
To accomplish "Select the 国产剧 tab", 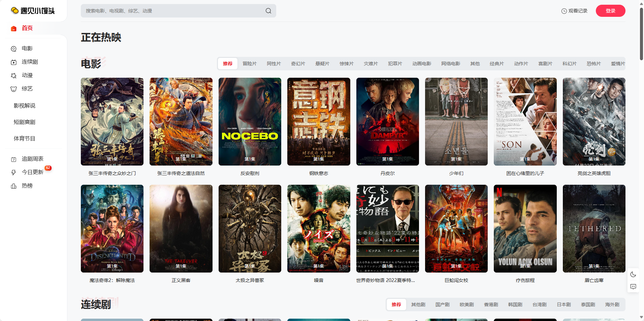I will 443,305.
